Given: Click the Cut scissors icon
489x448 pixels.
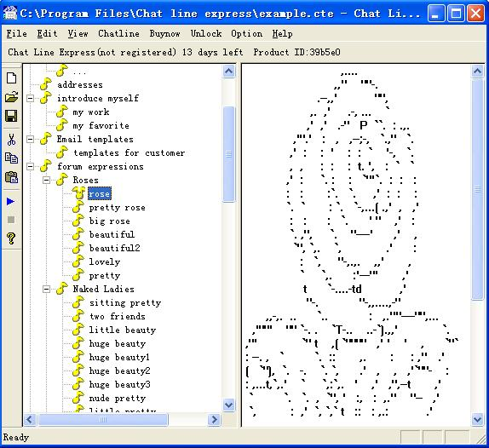Looking at the screenshot, I should (x=11, y=140).
